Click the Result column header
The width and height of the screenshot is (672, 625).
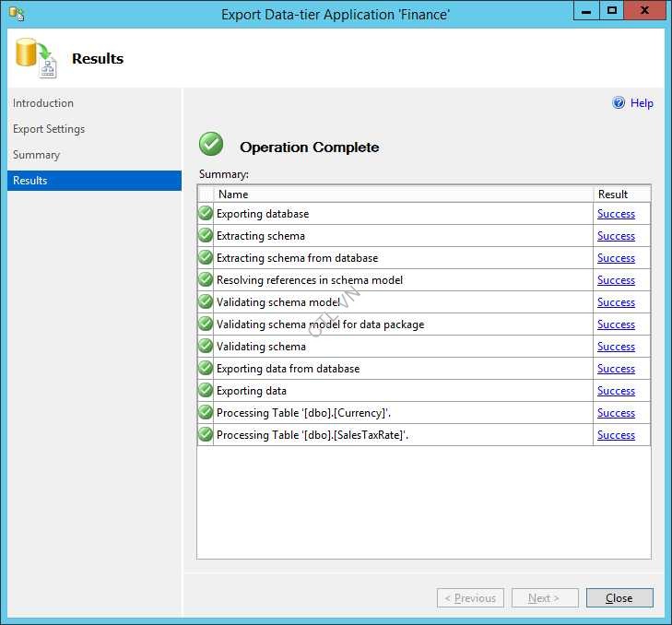pos(613,195)
